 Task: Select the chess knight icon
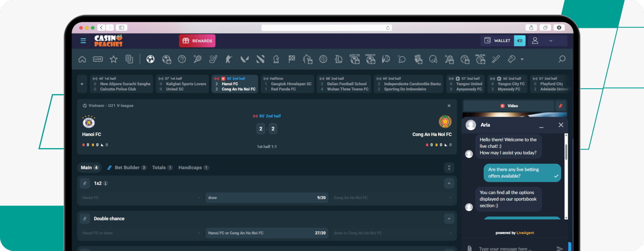click(276, 59)
